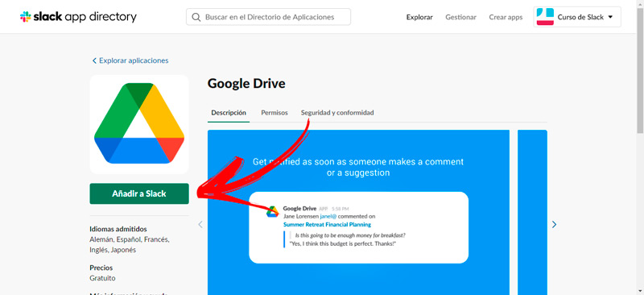Click the search magnifier icon
The width and height of the screenshot is (644, 295).
[196, 17]
